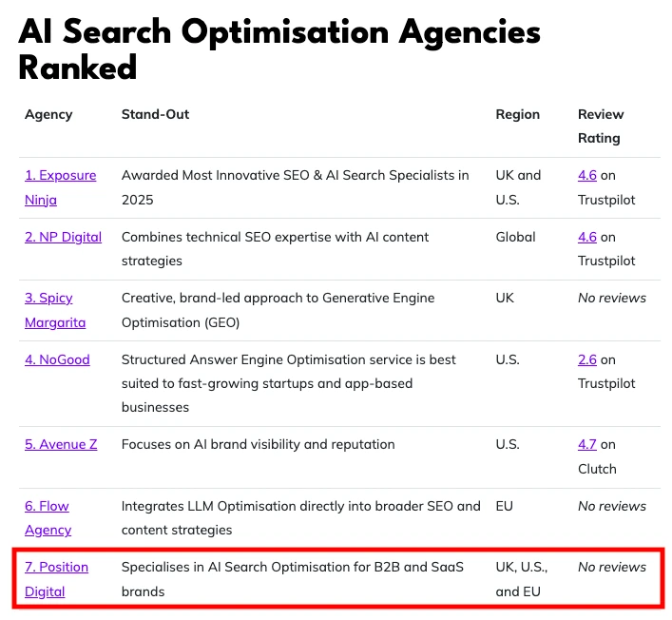Click the Position Digital link
Screen dimensions: 672x620
pyautogui.click(x=56, y=568)
